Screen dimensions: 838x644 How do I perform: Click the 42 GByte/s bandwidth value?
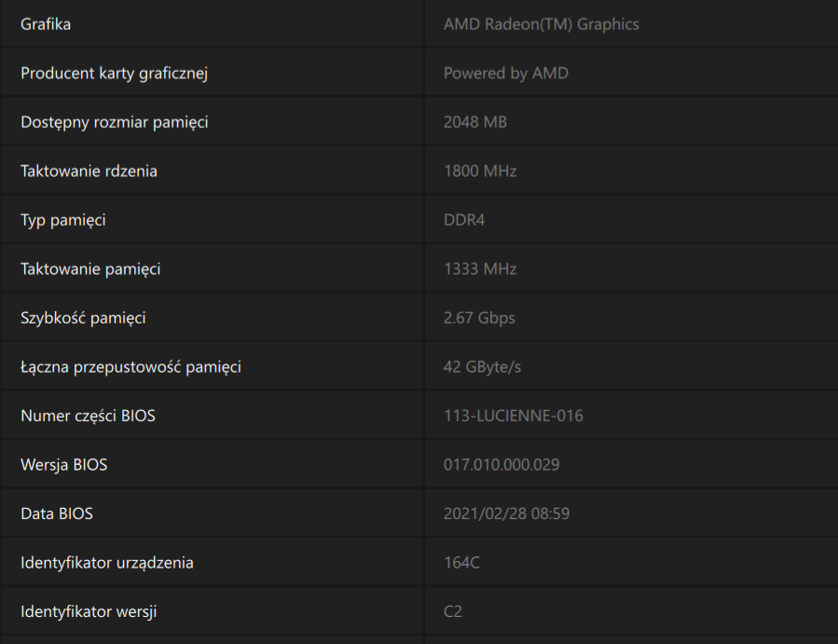[482, 367]
